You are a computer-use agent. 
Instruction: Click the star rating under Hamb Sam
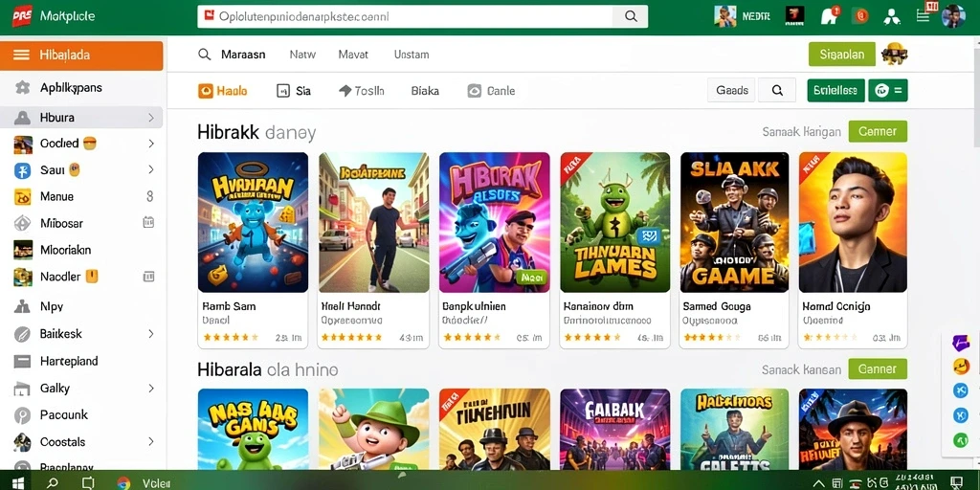[230, 338]
